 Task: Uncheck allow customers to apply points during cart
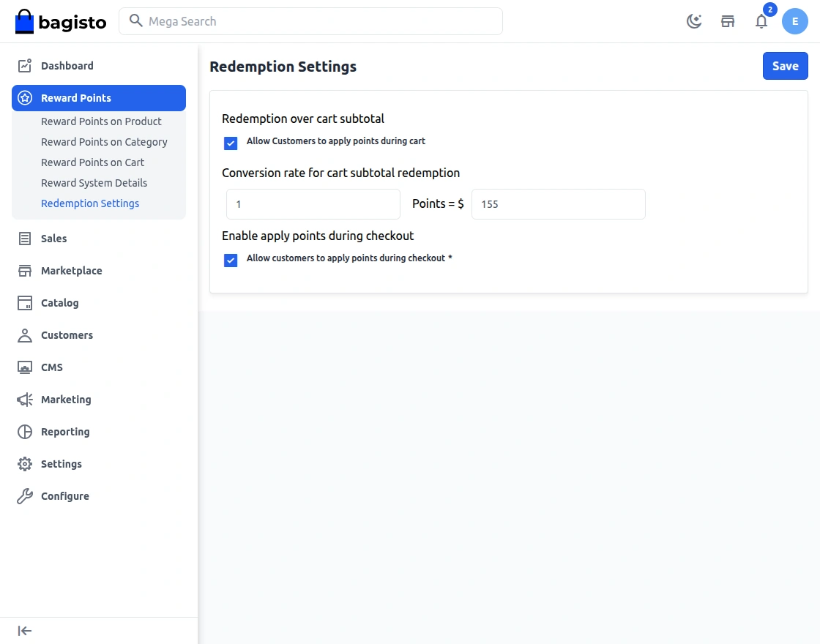tap(231, 143)
